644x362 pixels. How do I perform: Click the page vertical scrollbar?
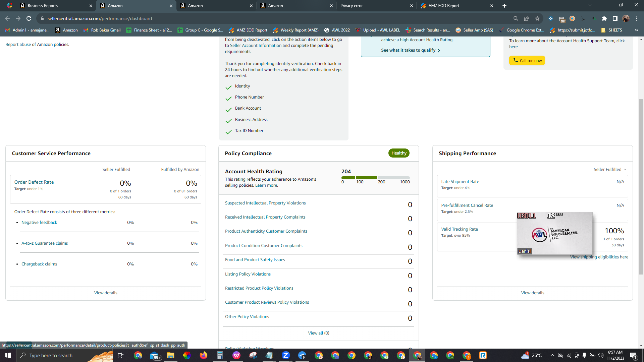pos(641,187)
